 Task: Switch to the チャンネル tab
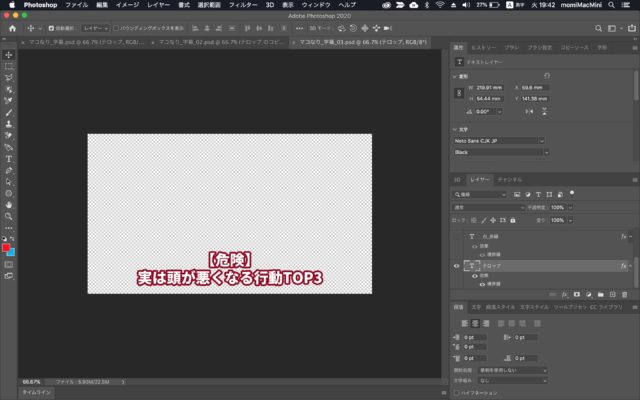click(x=510, y=179)
